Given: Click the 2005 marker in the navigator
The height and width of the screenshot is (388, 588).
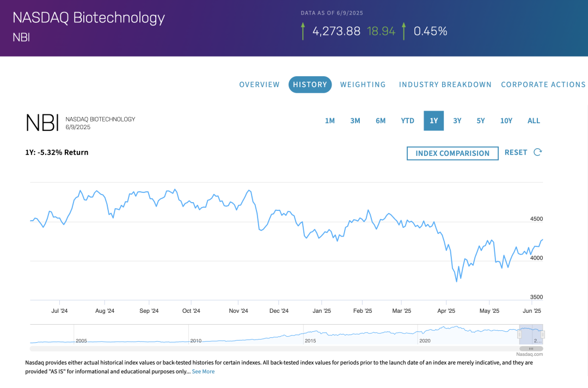Looking at the screenshot, I should (x=81, y=341).
